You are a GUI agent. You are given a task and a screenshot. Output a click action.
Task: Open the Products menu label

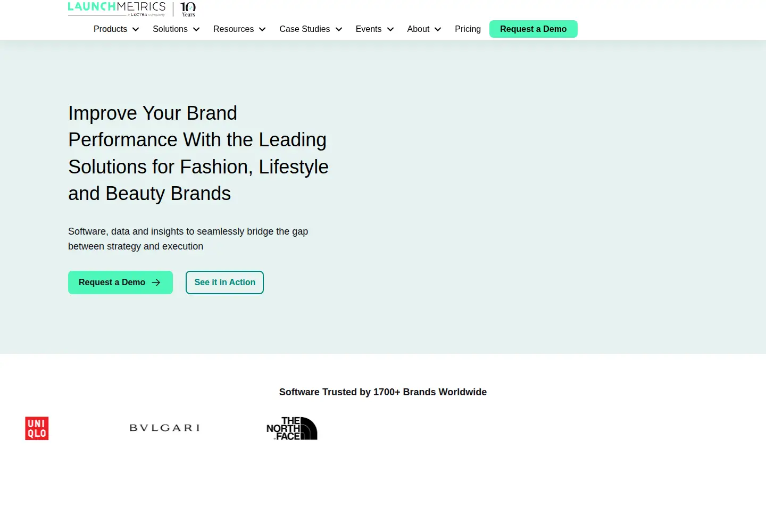(x=111, y=29)
